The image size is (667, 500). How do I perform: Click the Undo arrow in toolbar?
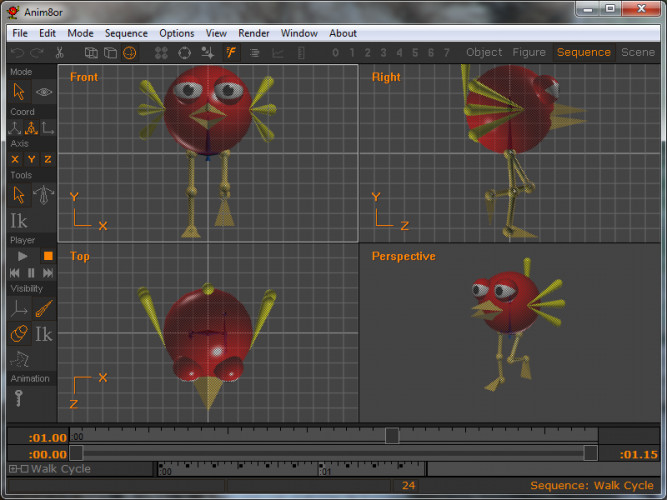tap(18, 53)
